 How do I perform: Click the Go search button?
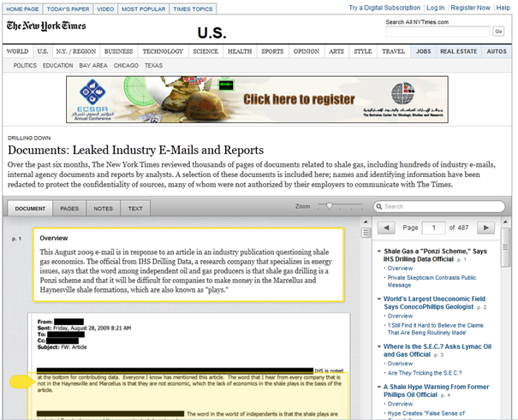coord(498,32)
